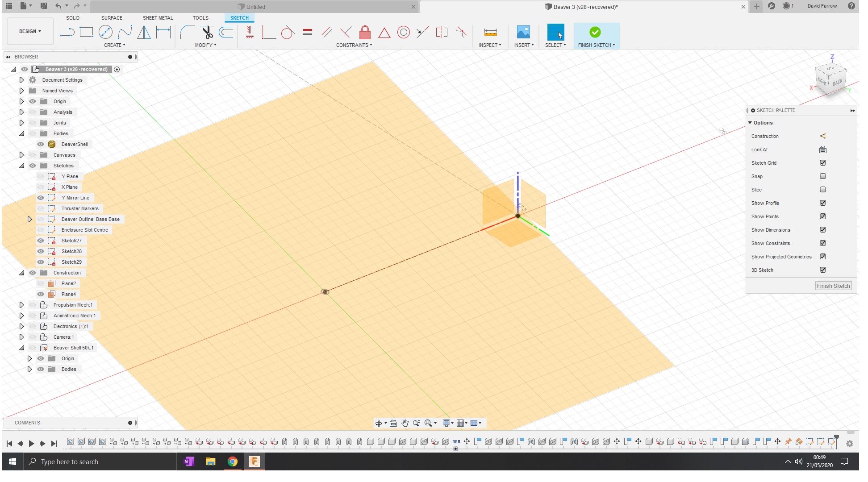Select the Line sketch tool
The height and width of the screenshot is (482, 868).
click(67, 32)
